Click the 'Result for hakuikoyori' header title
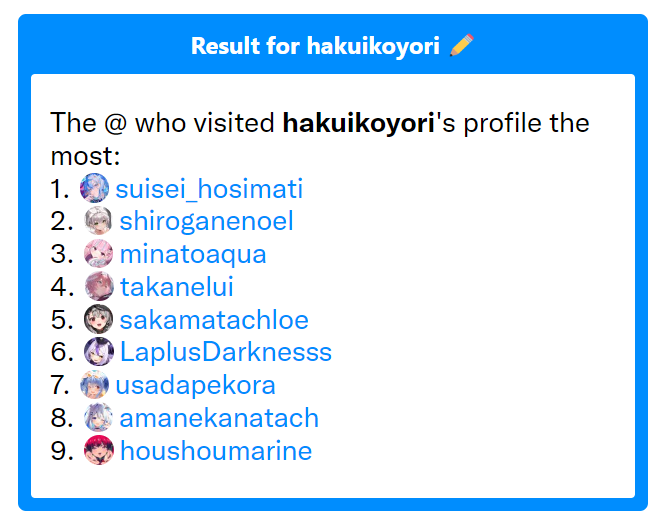 (x=315, y=46)
